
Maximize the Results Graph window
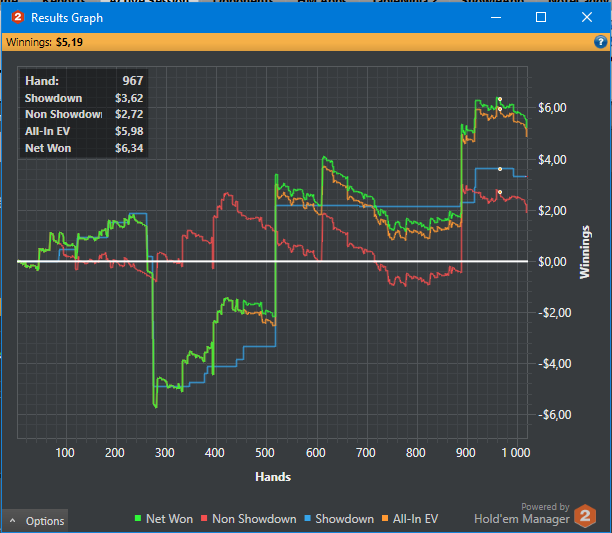pos(541,17)
